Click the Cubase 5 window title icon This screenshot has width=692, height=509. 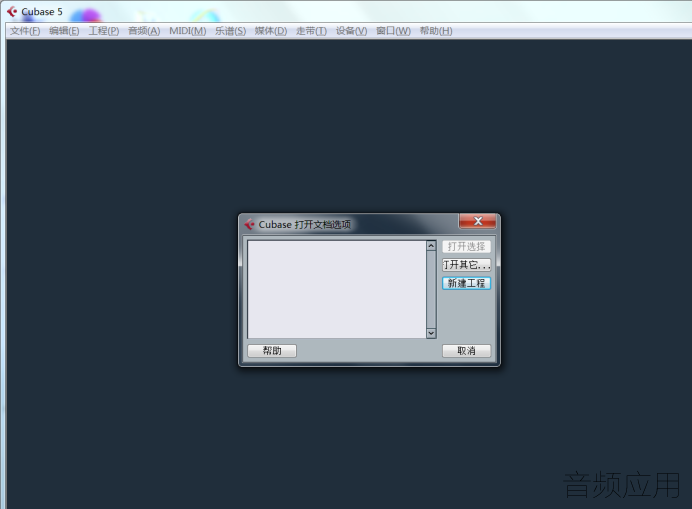[x=12, y=11]
